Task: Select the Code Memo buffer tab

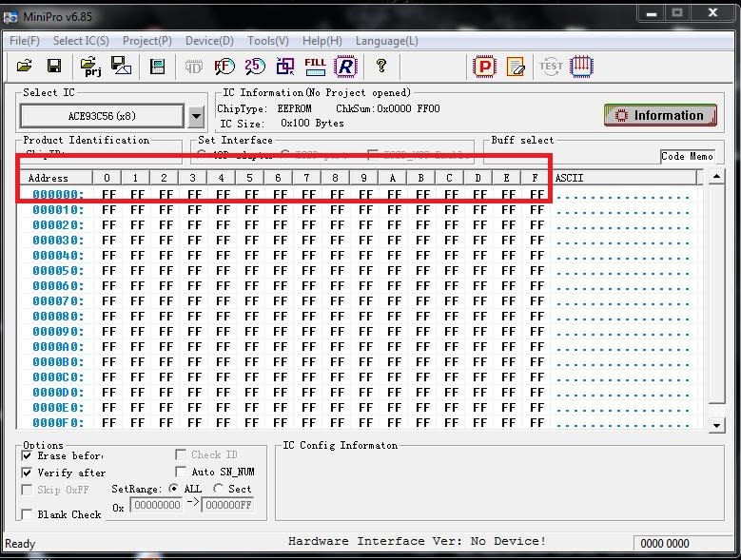Action: coord(687,156)
